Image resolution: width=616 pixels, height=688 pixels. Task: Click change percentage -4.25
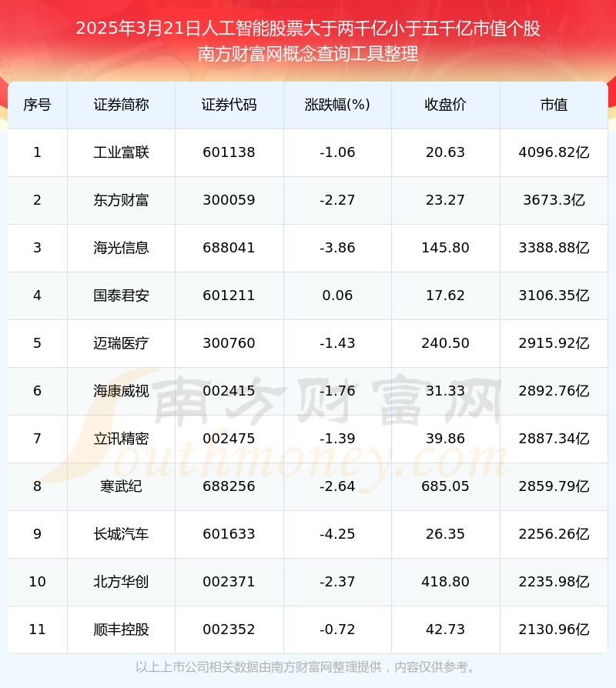click(x=337, y=534)
